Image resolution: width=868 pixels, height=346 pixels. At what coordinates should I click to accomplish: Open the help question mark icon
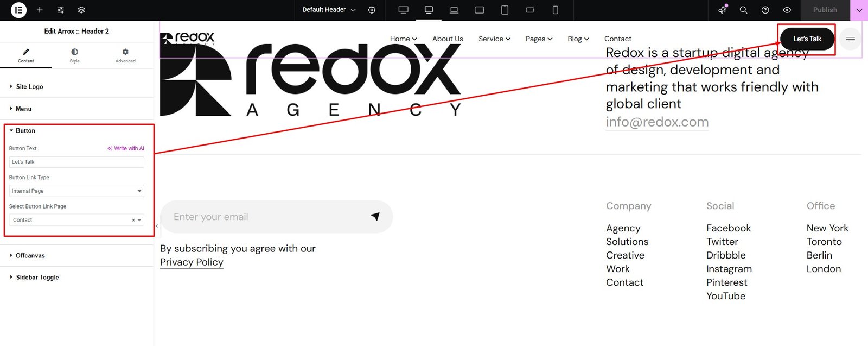[x=765, y=10]
